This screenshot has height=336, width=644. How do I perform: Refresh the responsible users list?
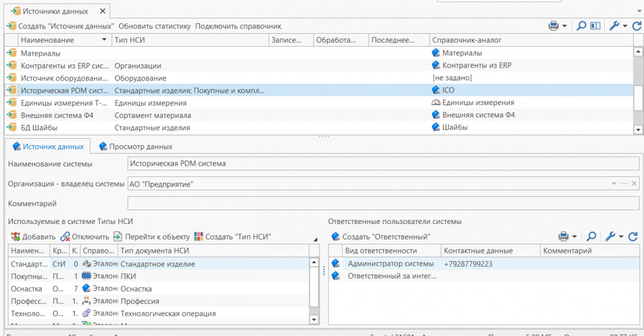coord(633,236)
